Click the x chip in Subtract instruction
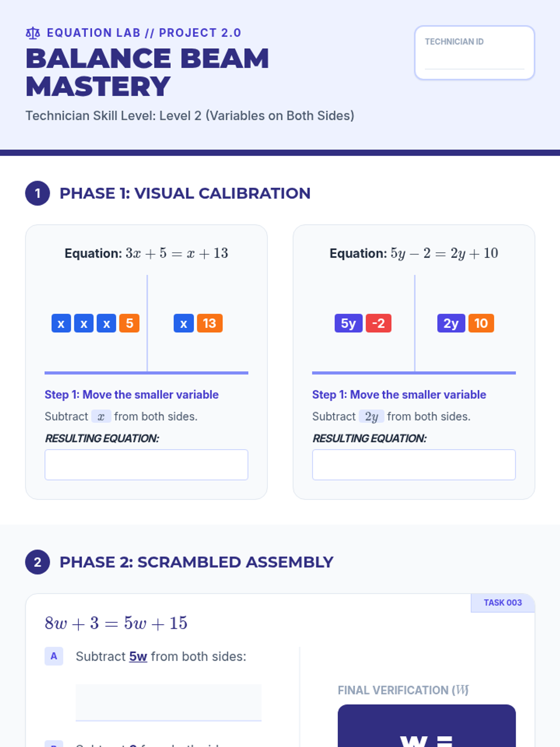This screenshot has width=560, height=747. click(101, 416)
